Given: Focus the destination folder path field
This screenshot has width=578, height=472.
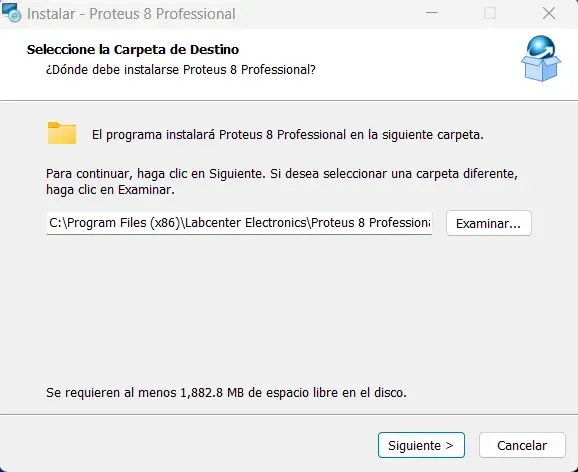Looking at the screenshot, I should point(239,223).
